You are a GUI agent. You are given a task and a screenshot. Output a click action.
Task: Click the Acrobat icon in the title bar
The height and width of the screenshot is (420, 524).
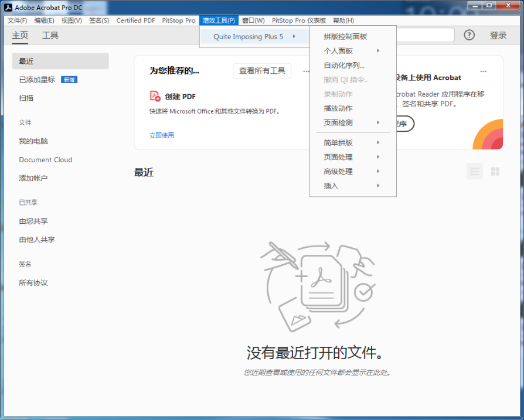[8, 8]
